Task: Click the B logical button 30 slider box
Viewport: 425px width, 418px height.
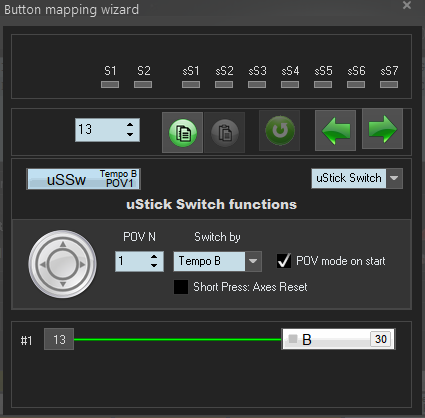Action: [339, 339]
